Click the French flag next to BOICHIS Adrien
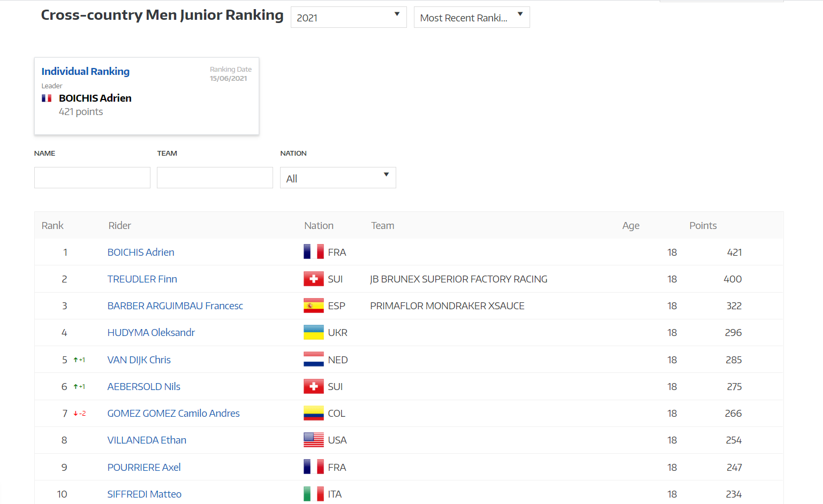This screenshot has width=823, height=504. point(314,252)
